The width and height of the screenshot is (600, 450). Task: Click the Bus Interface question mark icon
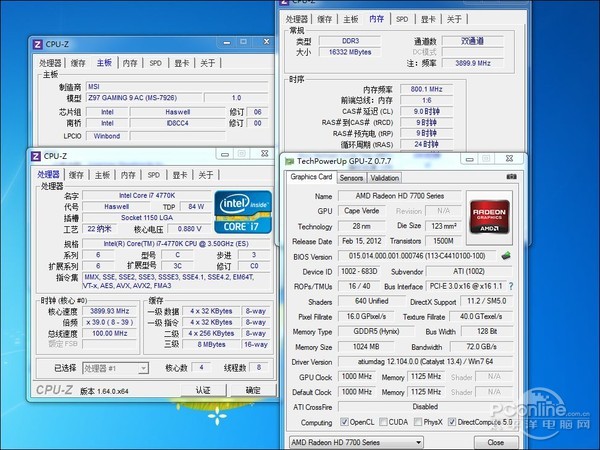click(x=513, y=285)
